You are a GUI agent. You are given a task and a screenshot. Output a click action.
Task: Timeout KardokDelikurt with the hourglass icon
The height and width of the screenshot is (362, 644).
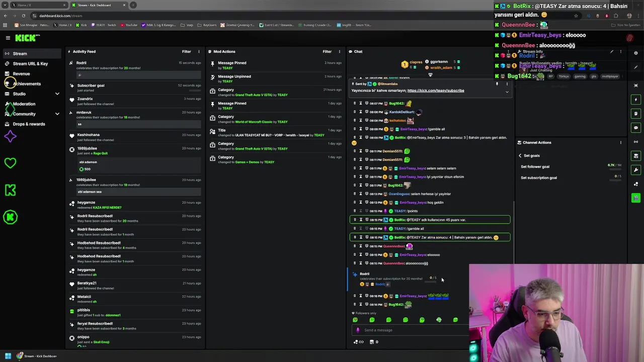361,112
